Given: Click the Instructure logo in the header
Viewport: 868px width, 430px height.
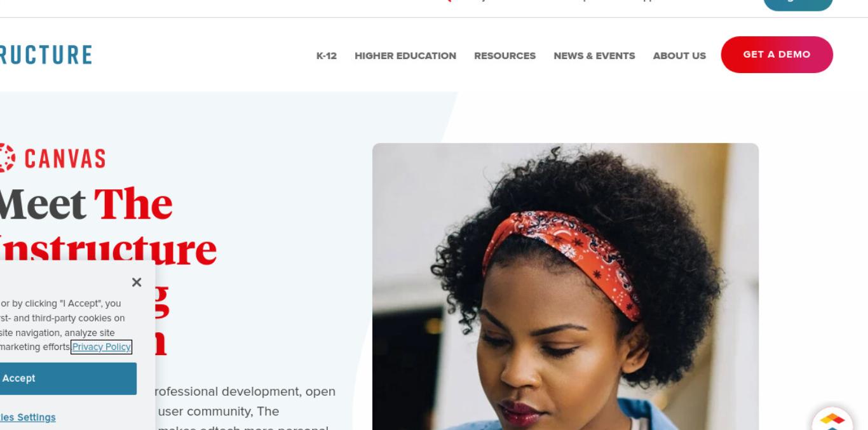Looking at the screenshot, I should click(x=45, y=55).
